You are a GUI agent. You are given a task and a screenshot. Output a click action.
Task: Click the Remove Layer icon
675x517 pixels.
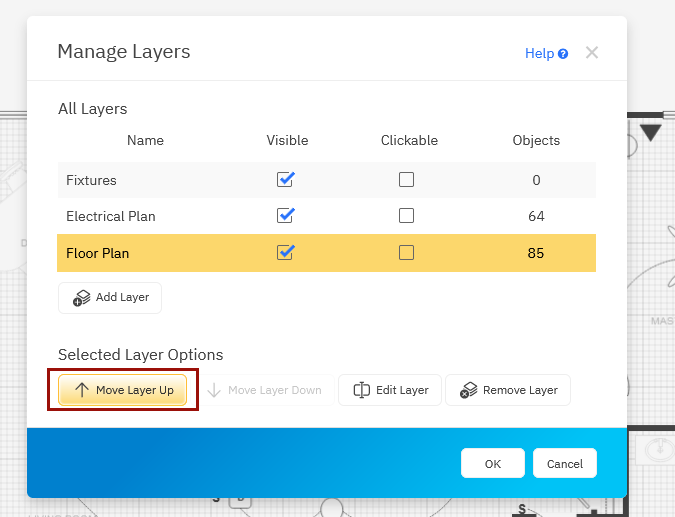[x=467, y=391]
